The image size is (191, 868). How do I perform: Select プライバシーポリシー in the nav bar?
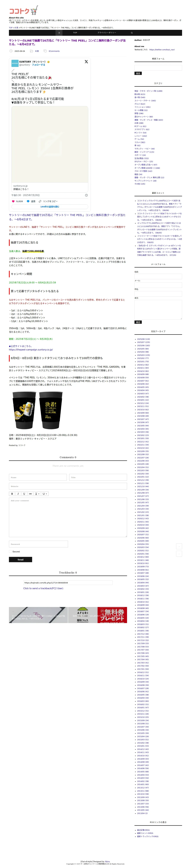107,33
